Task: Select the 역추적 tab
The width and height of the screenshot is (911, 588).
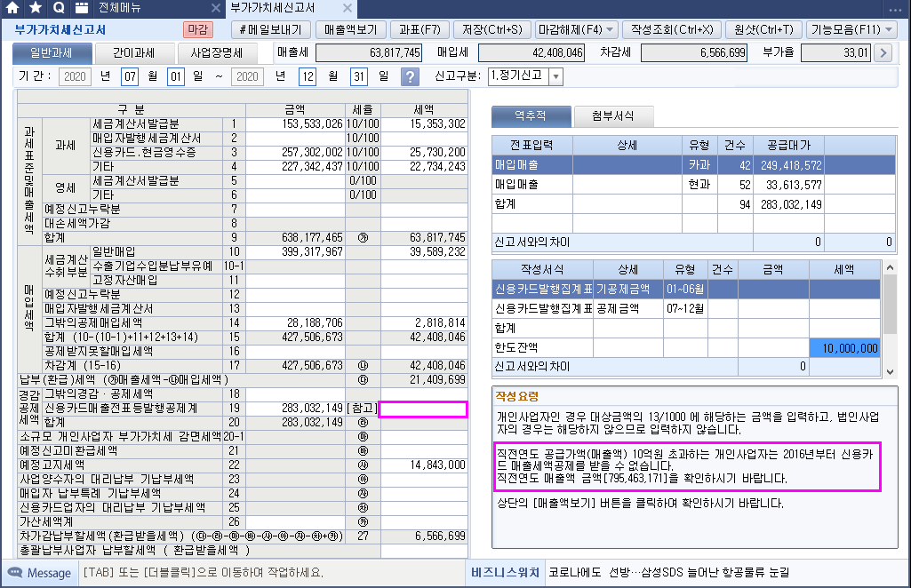Action: [531, 115]
